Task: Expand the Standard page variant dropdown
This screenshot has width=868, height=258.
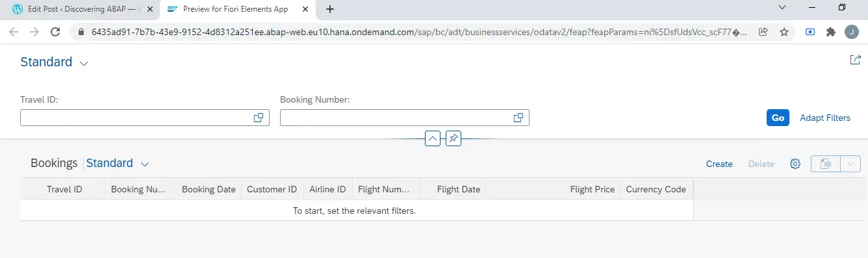Action: 83,63
